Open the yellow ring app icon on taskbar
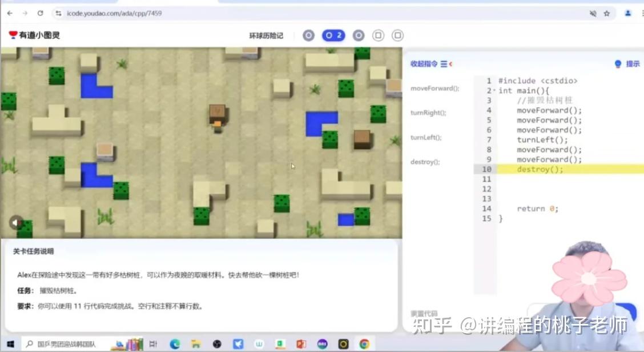This screenshot has height=352, width=644. point(343,344)
